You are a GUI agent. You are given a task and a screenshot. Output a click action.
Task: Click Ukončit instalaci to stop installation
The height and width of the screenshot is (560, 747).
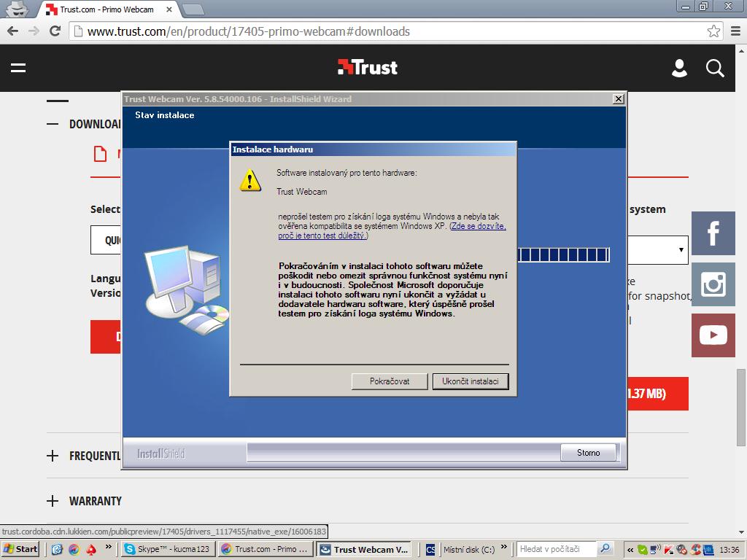tap(471, 381)
